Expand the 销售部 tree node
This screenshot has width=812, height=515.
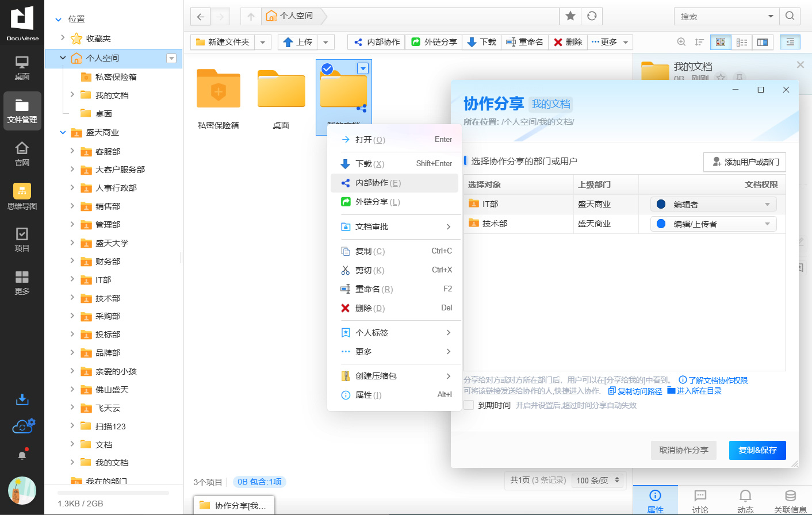pyautogui.click(x=72, y=206)
